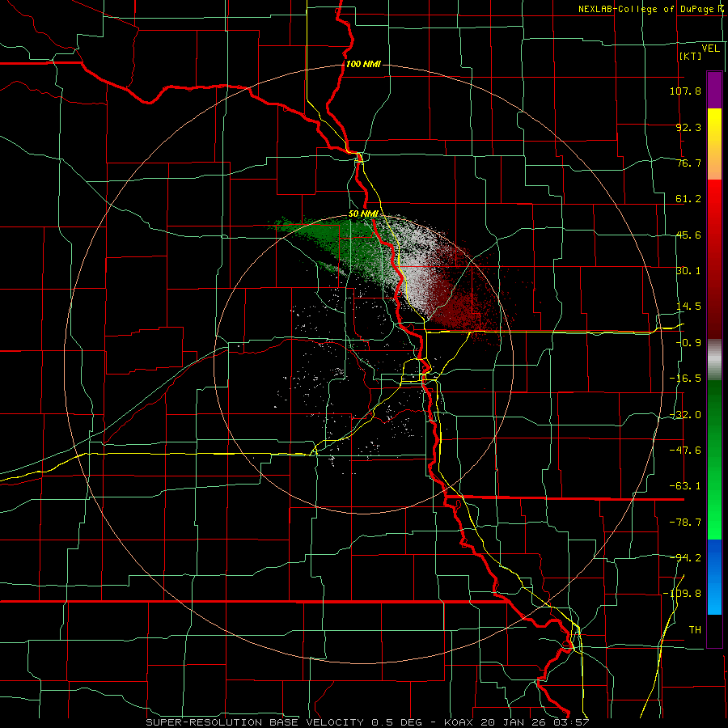This screenshot has height=728, width=728.
Task: Select the -78.7 scale value
Action: coord(685,523)
